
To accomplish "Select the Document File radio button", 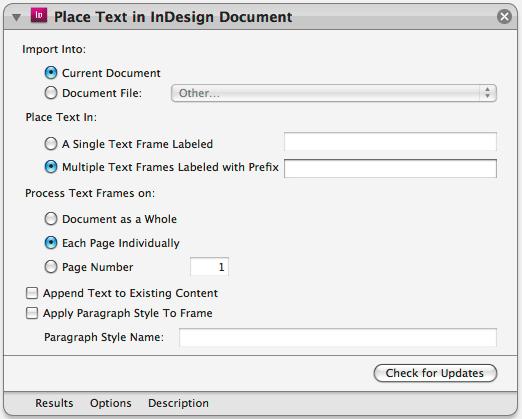I will coord(51,93).
